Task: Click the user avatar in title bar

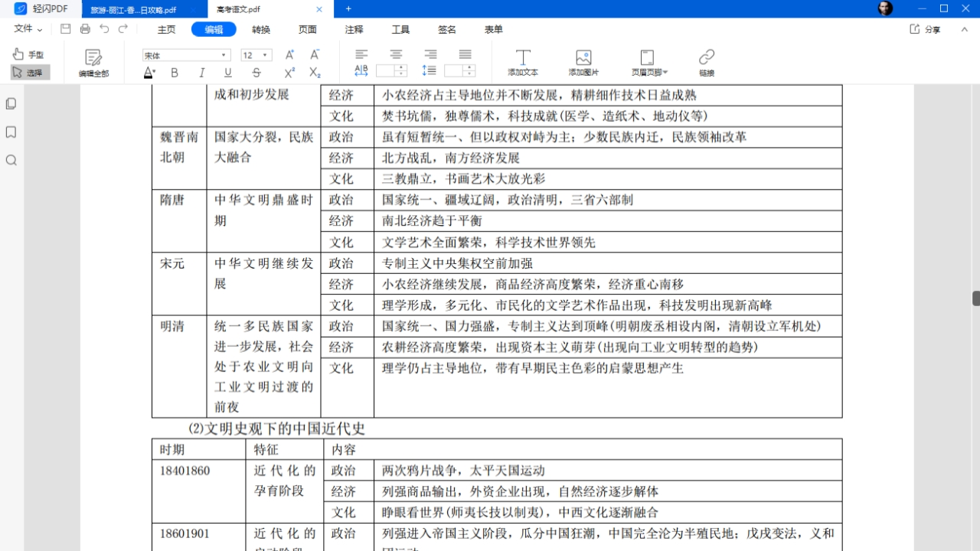Action: [885, 8]
